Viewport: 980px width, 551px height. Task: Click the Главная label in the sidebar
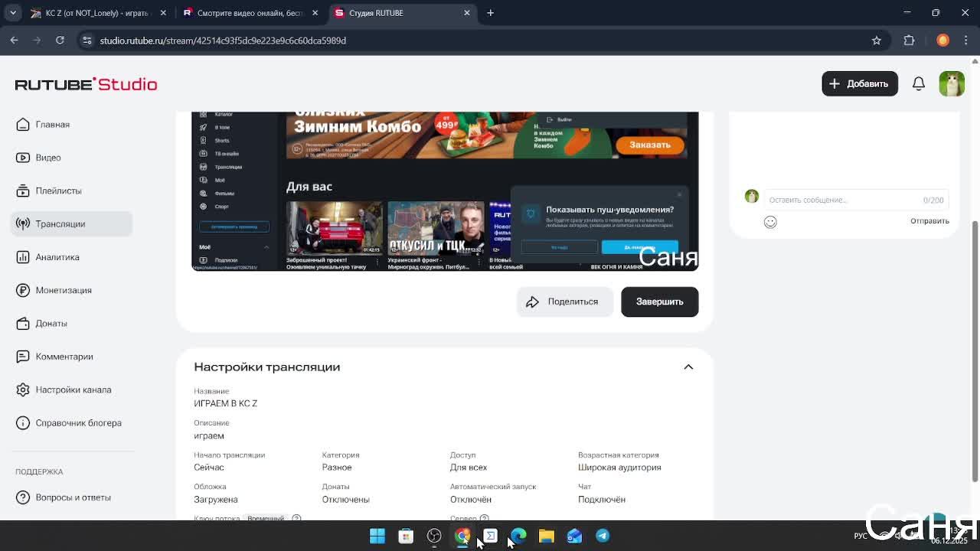(53, 125)
